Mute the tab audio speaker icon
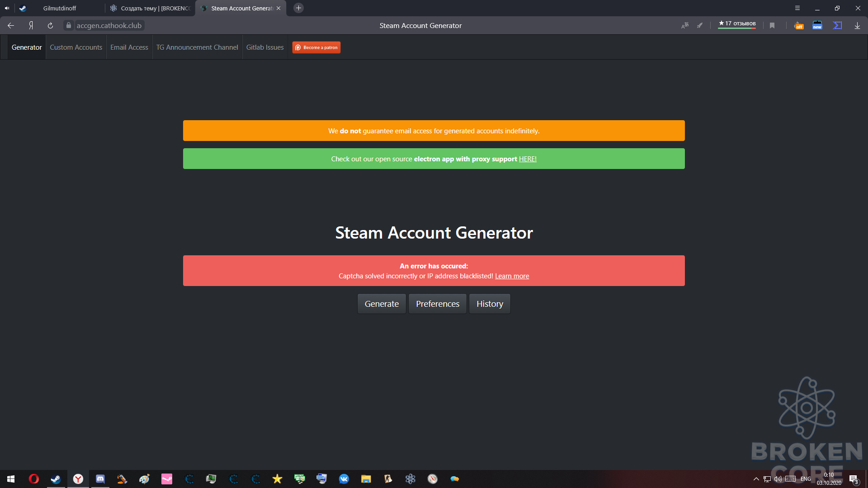This screenshot has height=488, width=868. click(7, 8)
